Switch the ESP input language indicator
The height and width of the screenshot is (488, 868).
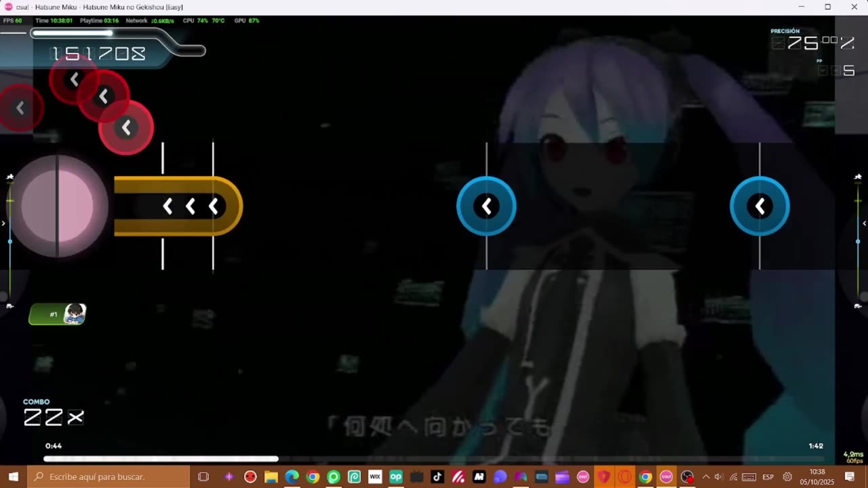pyautogui.click(x=768, y=476)
